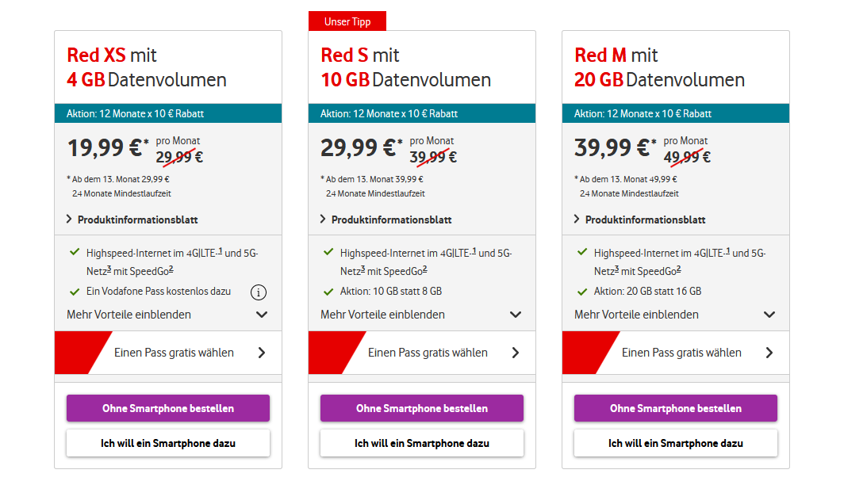Click the Aktion banner on Red S

pyautogui.click(x=421, y=113)
